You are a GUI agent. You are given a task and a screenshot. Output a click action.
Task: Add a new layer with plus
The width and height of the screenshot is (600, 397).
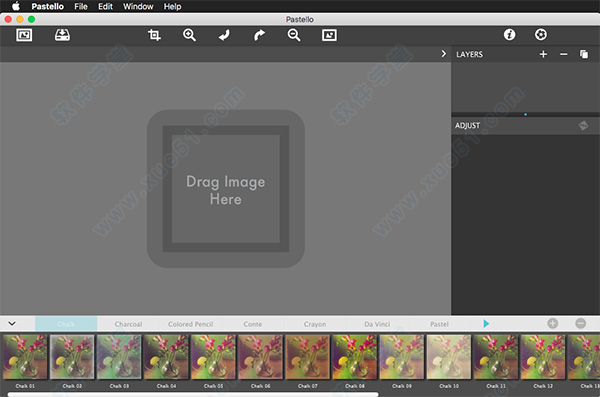(x=543, y=54)
